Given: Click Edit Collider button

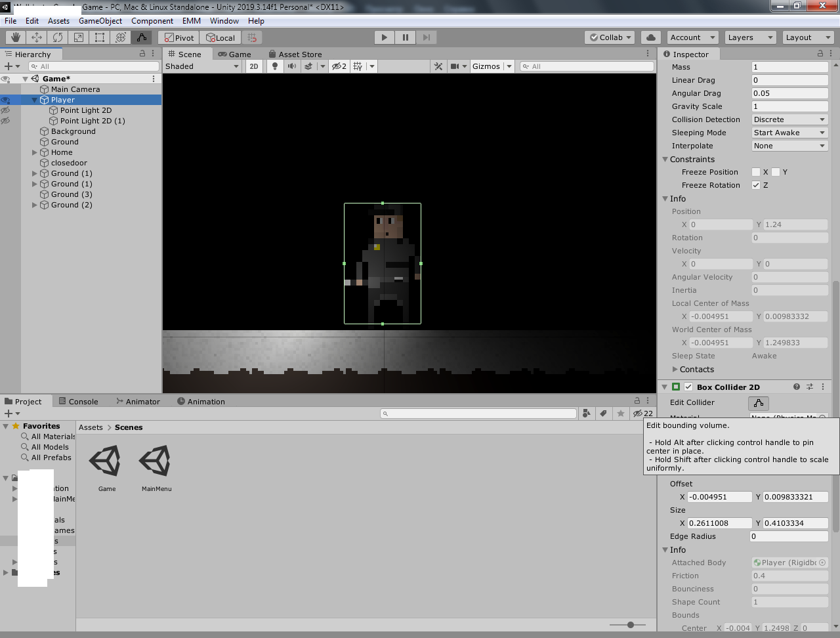Looking at the screenshot, I should coord(759,403).
